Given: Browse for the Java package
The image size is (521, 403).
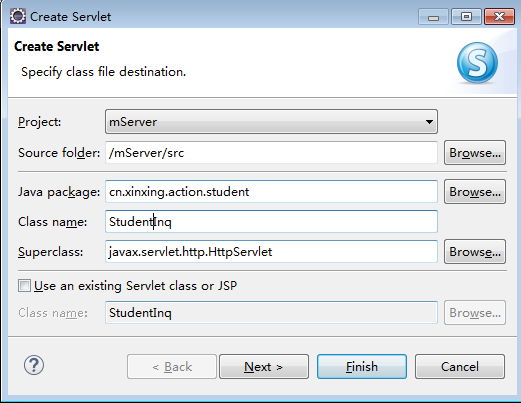Looking at the screenshot, I should point(475,192).
